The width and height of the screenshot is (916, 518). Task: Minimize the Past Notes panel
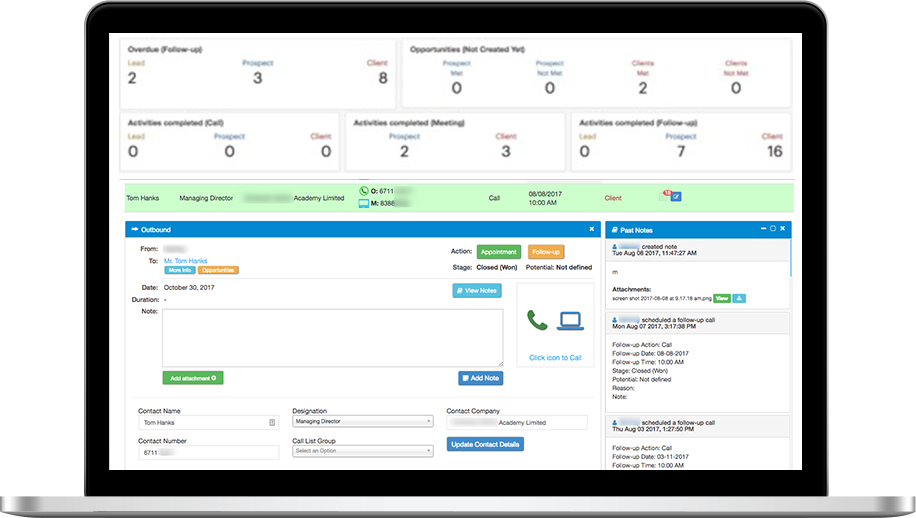pyautogui.click(x=762, y=229)
